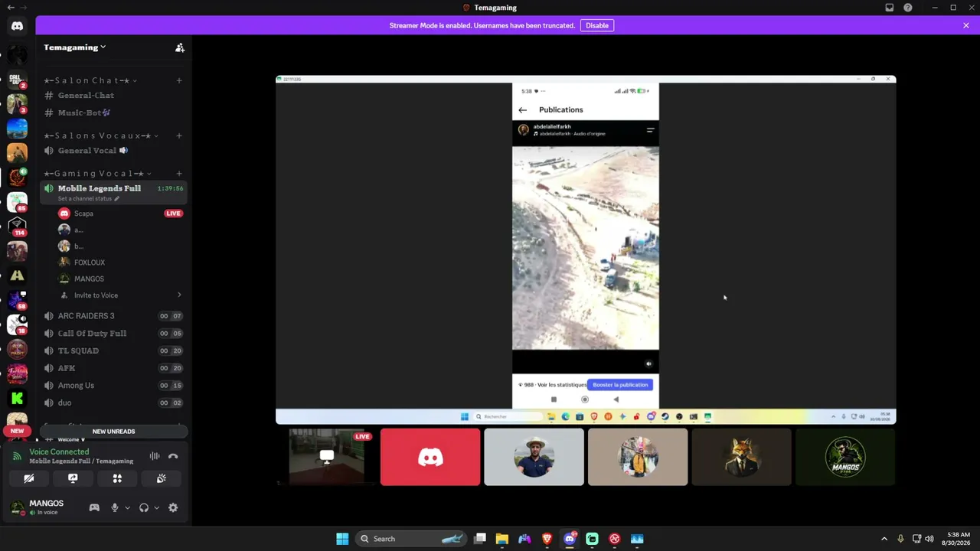The width and height of the screenshot is (980, 551).
Task: Dismiss the Streamer Mode banner
Action: click(966, 25)
